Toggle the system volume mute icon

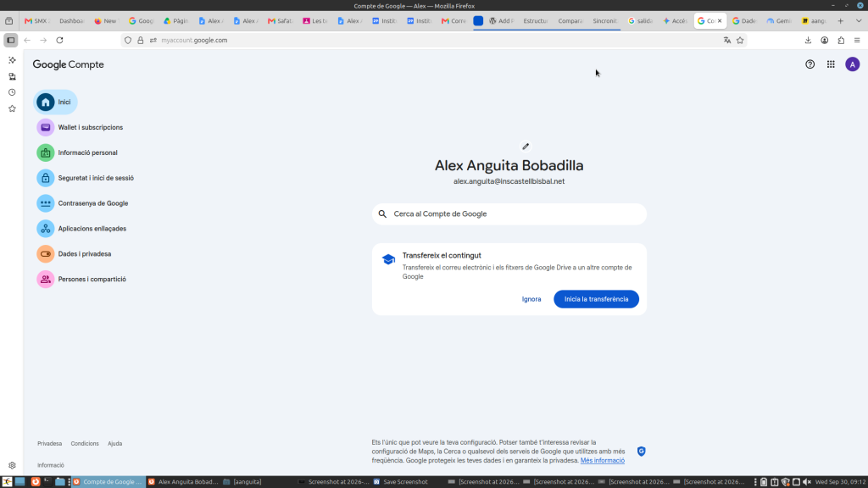807,482
